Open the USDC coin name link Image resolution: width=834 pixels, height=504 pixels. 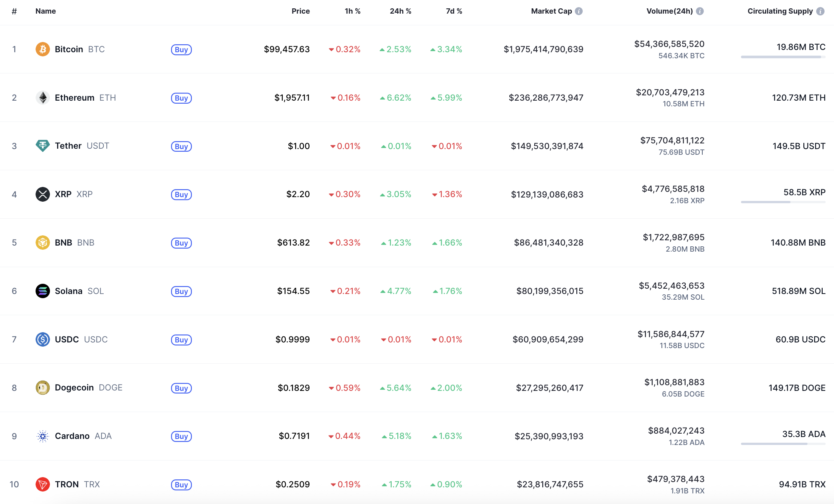tap(67, 339)
